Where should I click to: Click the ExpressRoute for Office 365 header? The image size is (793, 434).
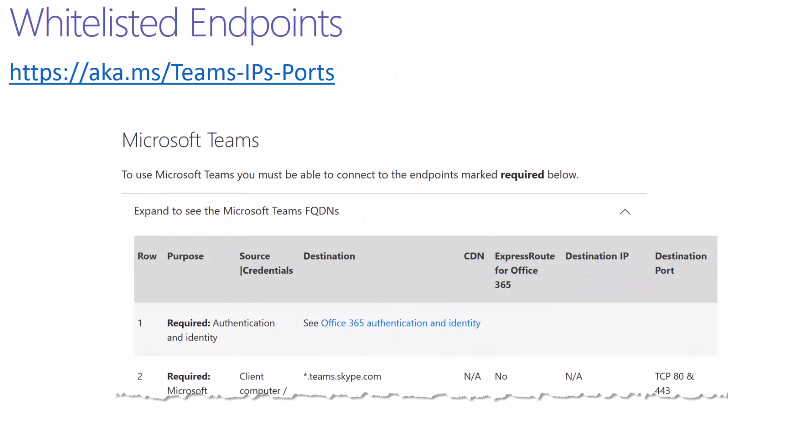pyautogui.click(x=524, y=269)
